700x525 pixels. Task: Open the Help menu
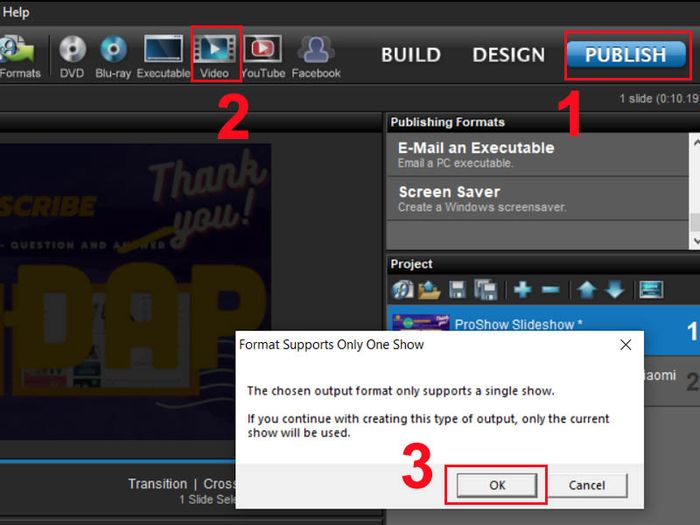click(x=16, y=12)
